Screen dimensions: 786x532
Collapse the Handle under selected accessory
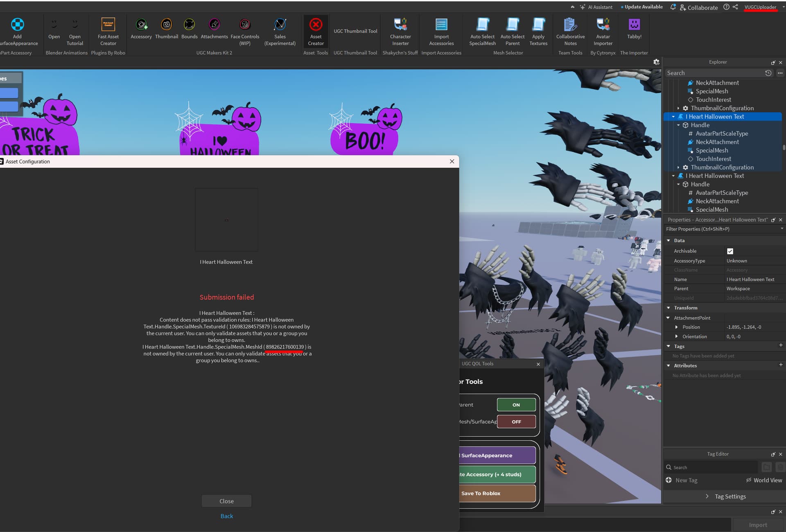click(678, 125)
